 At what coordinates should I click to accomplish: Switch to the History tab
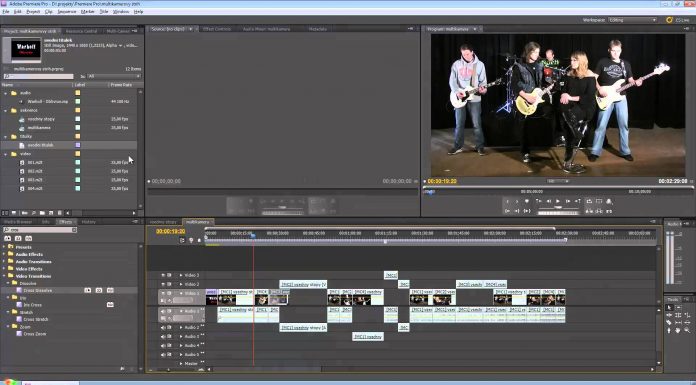[x=88, y=222]
